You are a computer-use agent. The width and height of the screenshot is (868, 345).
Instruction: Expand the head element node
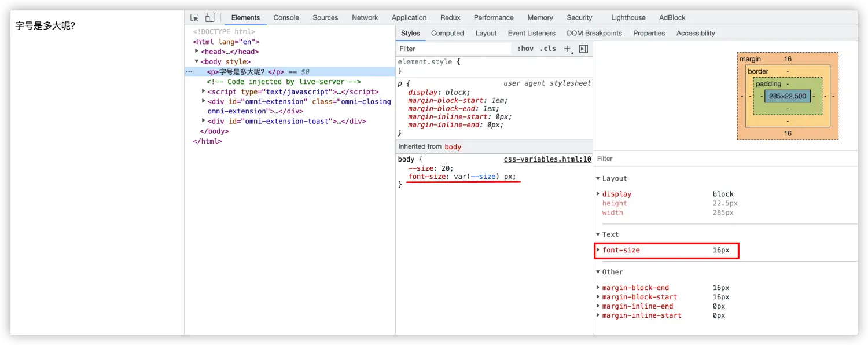pyautogui.click(x=197, y=51)
